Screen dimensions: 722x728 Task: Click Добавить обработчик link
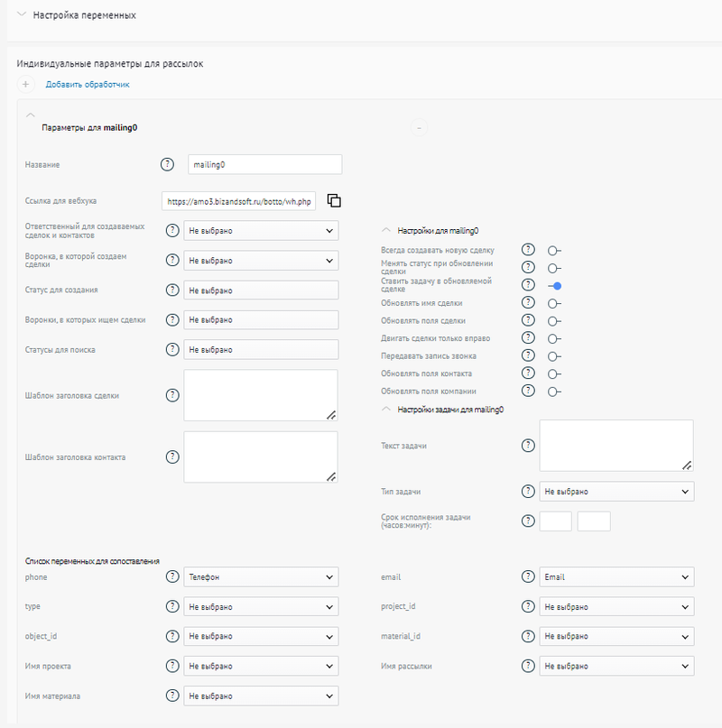click(88, 85)
